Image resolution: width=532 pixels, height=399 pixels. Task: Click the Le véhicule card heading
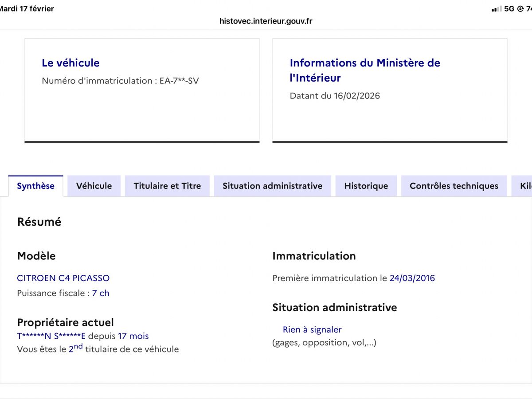point(70,63)
